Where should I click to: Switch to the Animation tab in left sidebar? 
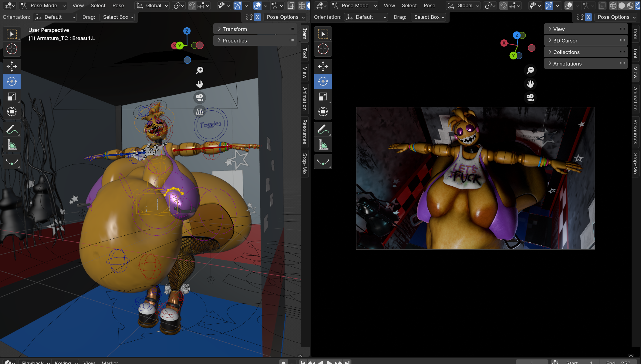coord(305,99)
